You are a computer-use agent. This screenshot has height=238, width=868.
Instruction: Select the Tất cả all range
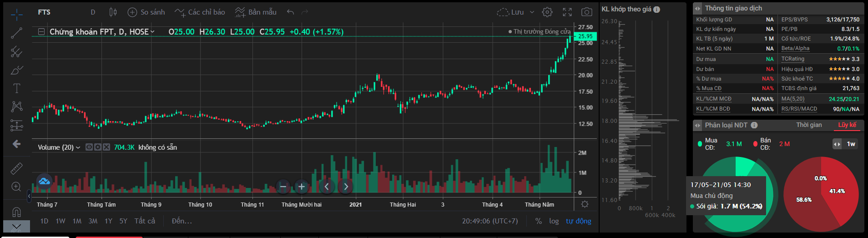pyautogui.click(x=145, y=221)
